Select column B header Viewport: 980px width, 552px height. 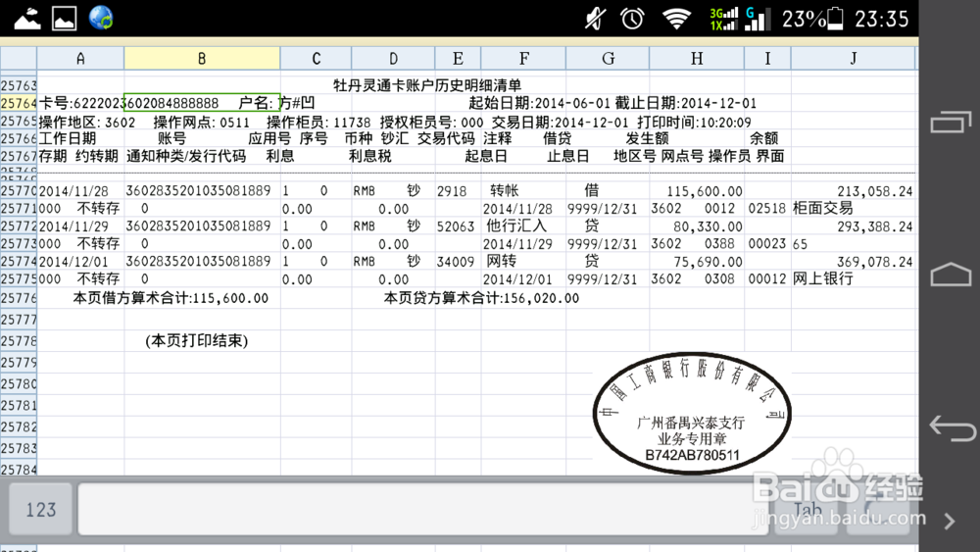202,58
